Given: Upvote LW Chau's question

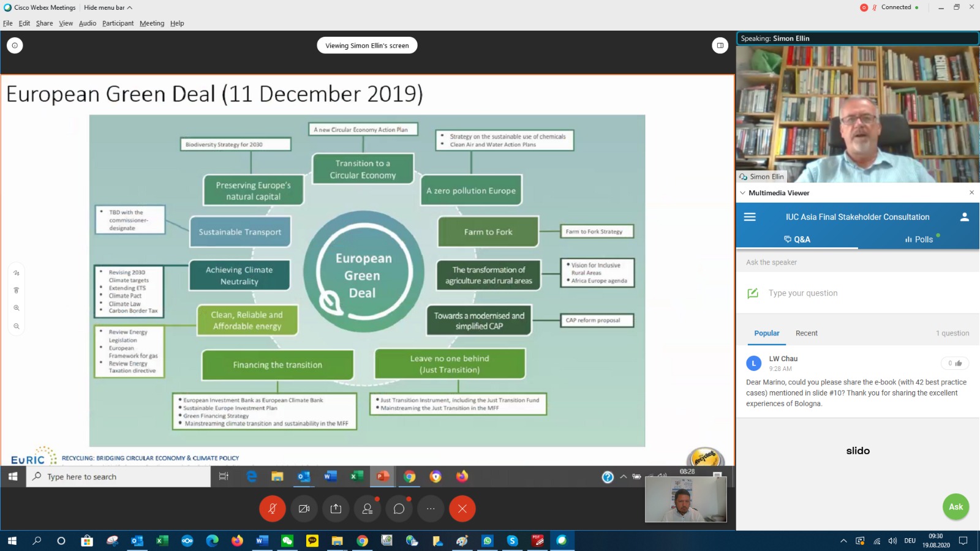Looking at the screenshot, I should [955, 363].
